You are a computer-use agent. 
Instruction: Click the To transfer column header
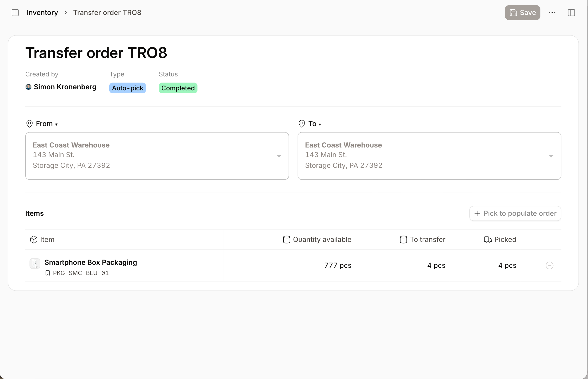click(403, 239)
